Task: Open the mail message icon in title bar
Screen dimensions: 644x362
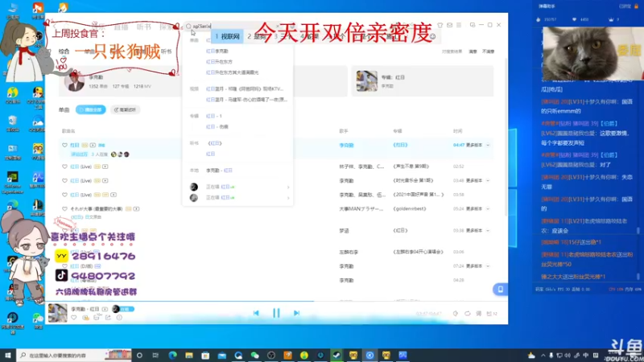Action: [449, 26]
